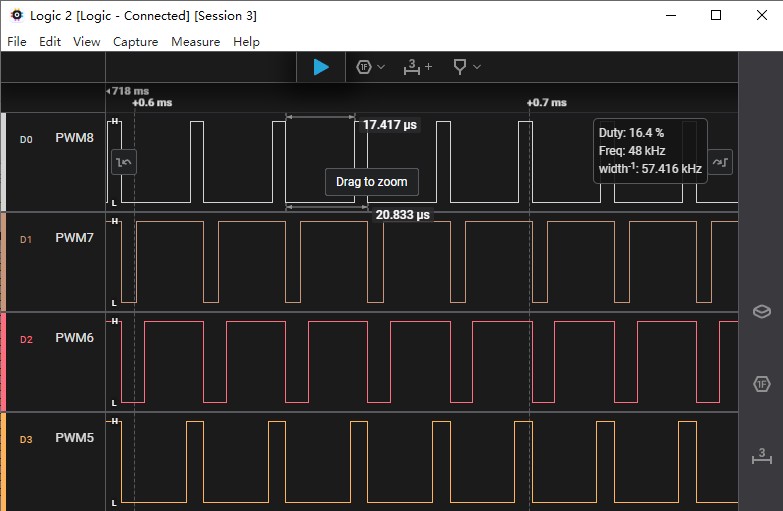
Task: Open the Analyzers sidebar panel icon
Action: click(762, 384)
